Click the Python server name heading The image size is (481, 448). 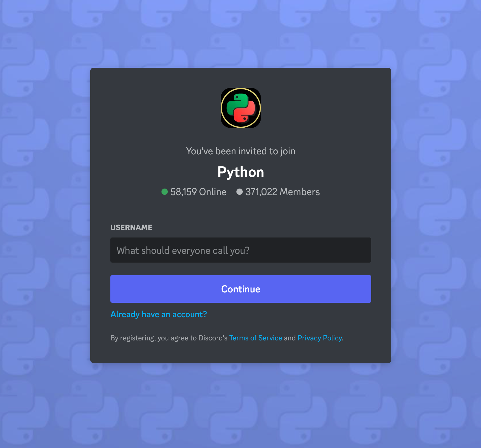[241, 172]
